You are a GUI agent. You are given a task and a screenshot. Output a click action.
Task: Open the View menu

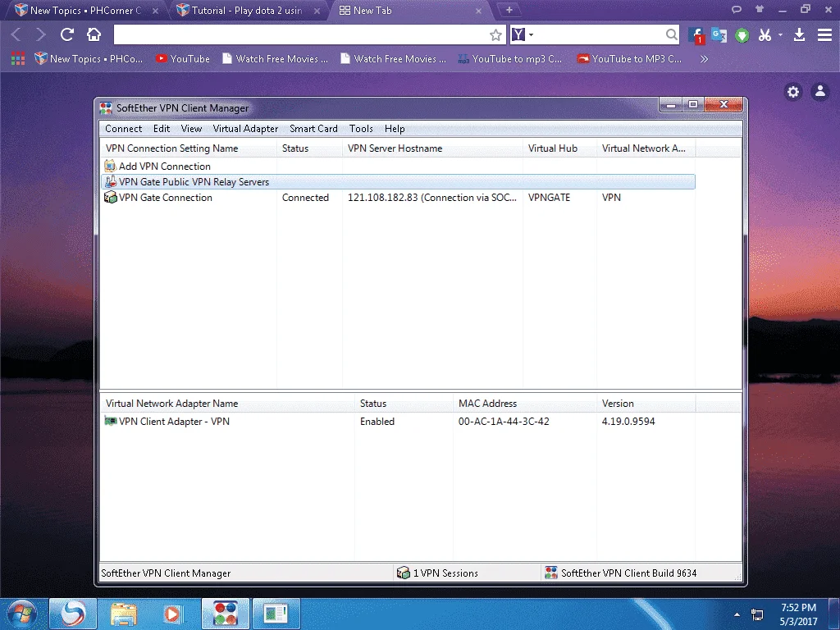coord(191,129)
